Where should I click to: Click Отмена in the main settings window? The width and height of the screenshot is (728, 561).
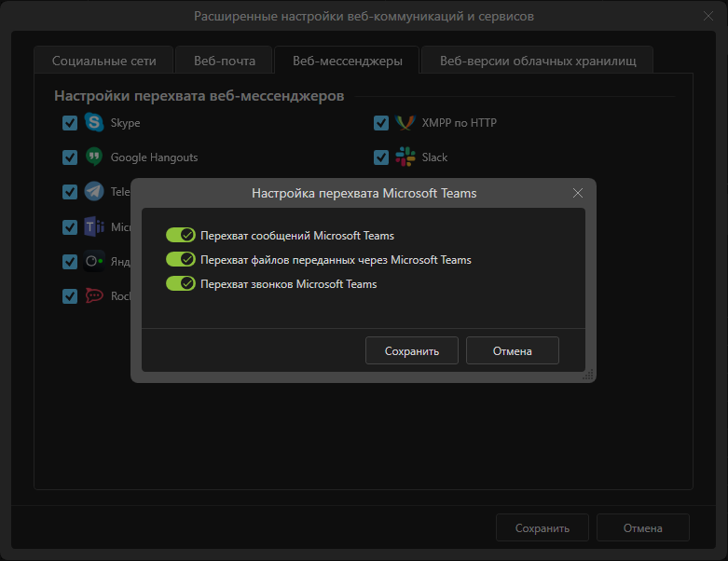point(642,527)
